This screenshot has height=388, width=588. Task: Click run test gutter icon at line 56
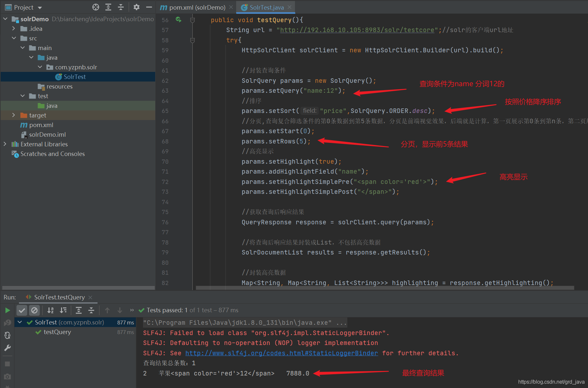click(x=179, y=20)
